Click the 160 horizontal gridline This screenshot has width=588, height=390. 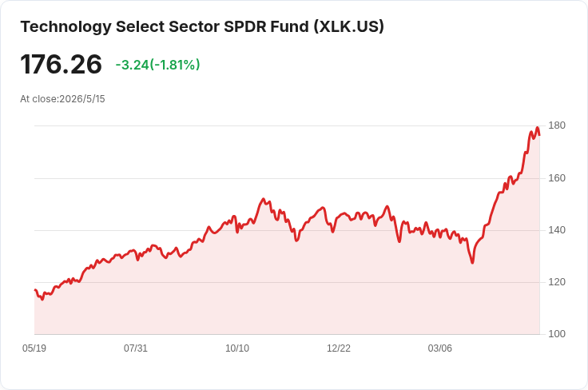288,178
